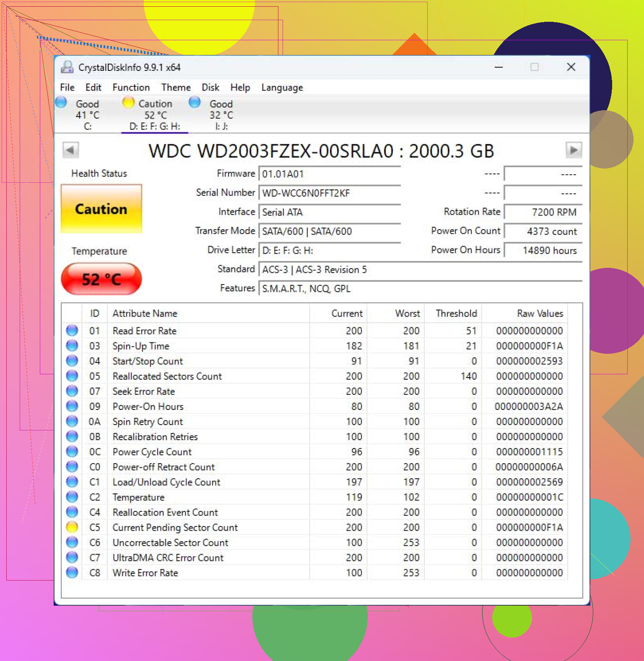Select the D: E: F: G: H: Caution drive tab
The height and width of the screenshot is (661, 644).
[x=155, y=114]
